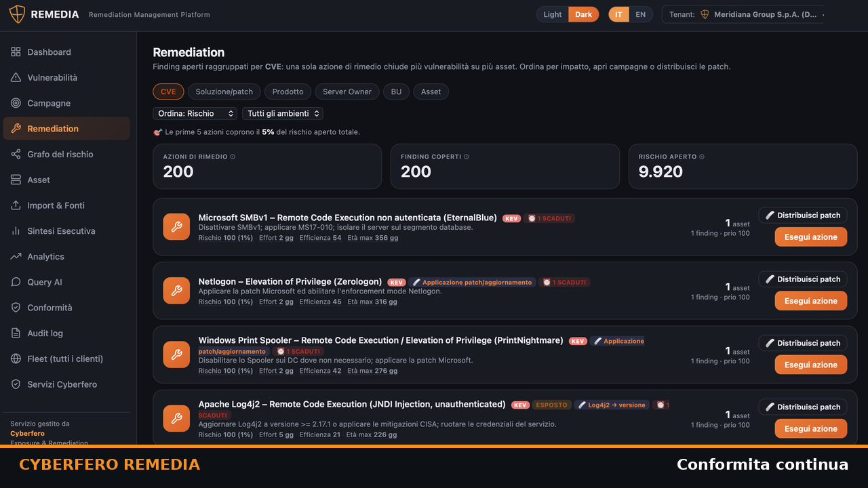Screen dimensions: 868x488
Task: Select Remediation in the sidebar
Action: [x=66, y=129]
